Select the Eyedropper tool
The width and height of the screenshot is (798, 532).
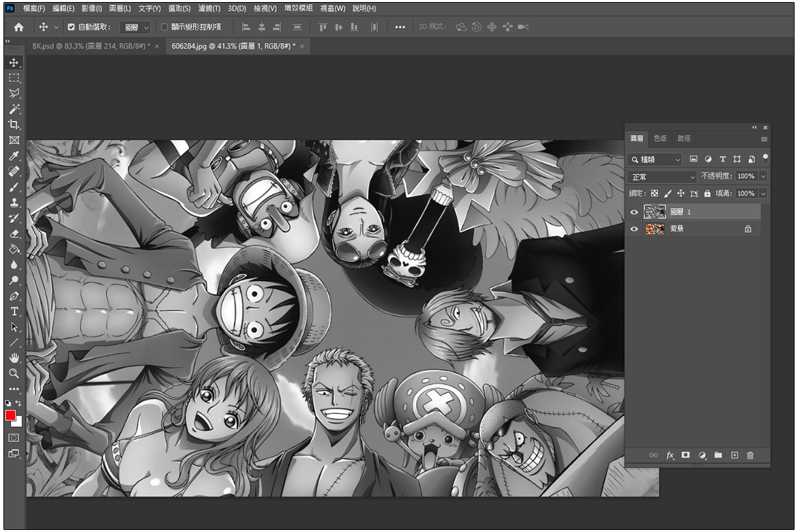click(14, 156)
